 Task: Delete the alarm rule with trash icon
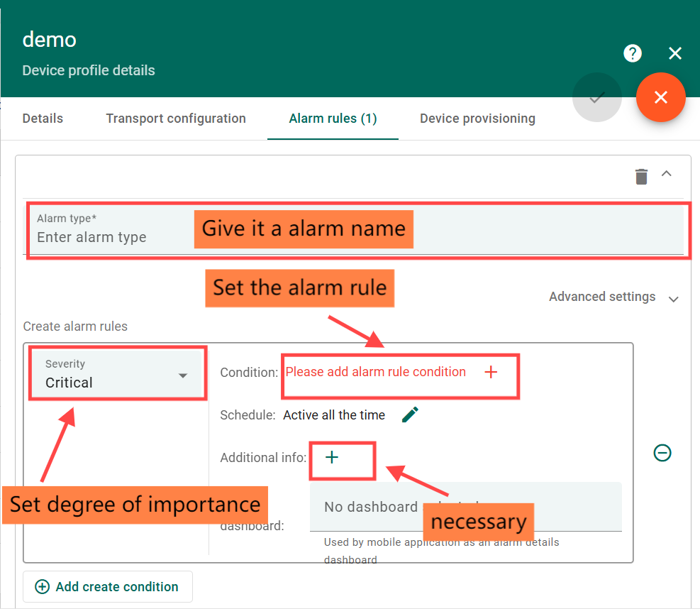point(641,176)
